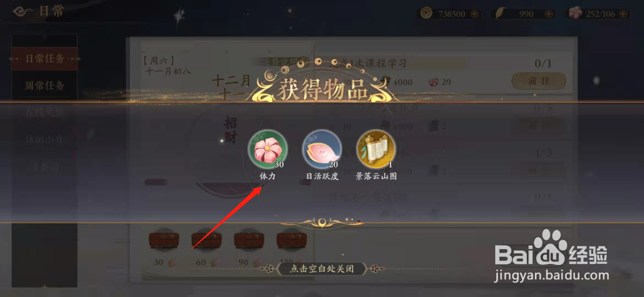This screenshot has height=297, width=644.
Task: Click the 获得物品 title banner
Action: click(322, 89)
